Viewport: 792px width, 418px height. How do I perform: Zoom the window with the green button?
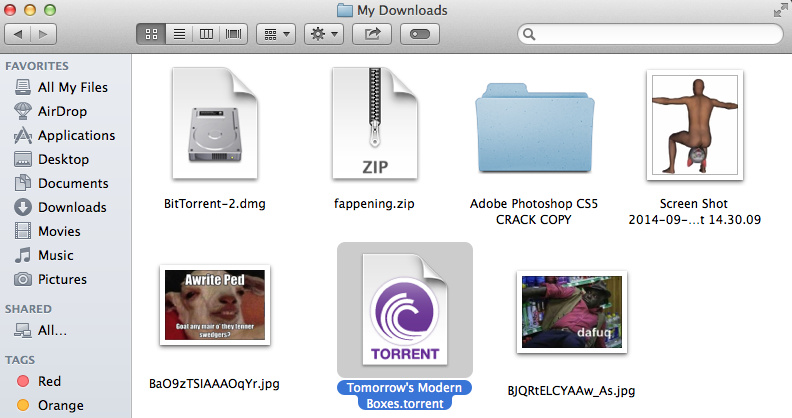point(50,10)
